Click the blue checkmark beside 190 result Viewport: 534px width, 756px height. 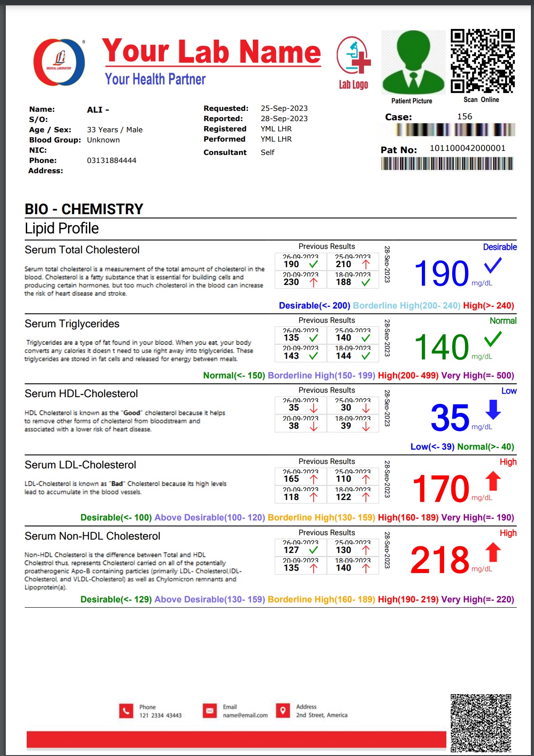point(493,266)
